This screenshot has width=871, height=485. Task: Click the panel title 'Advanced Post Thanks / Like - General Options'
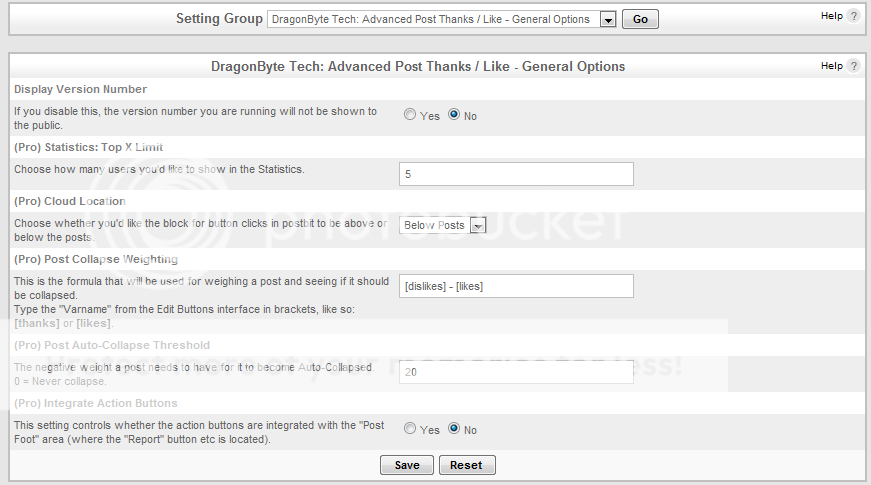418,67
